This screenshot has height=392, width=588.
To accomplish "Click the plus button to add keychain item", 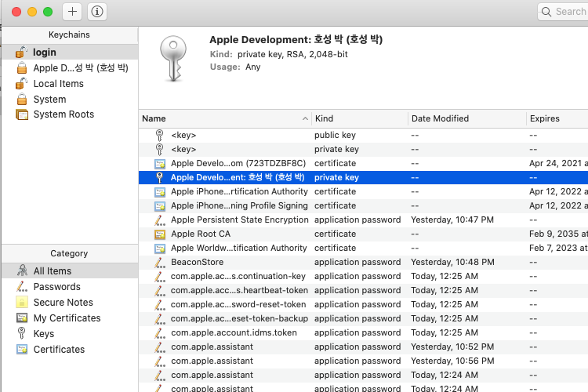I will [72, 12].
